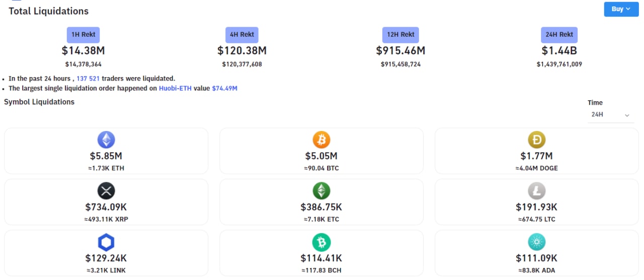Click the Dogecoin coin icon
This screenshot has height=280, width=644.
coord(536,139)
